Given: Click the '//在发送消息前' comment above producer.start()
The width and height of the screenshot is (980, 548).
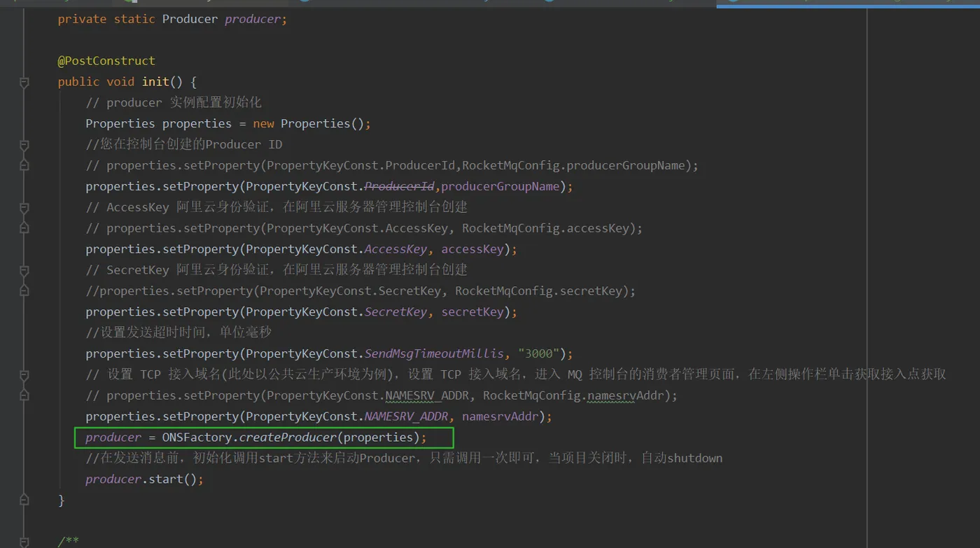Looking at the screenshot, I should pyautogui.click(x=404, y=458).
